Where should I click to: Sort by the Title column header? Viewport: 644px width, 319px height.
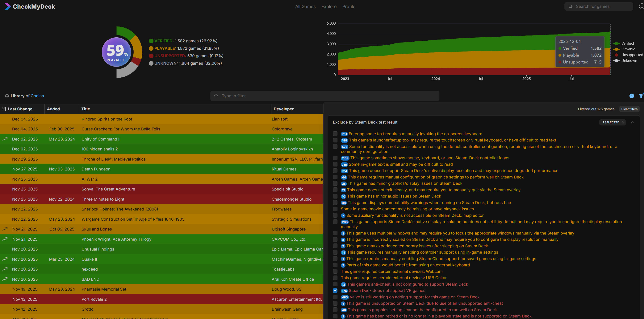tap(86, 109)
